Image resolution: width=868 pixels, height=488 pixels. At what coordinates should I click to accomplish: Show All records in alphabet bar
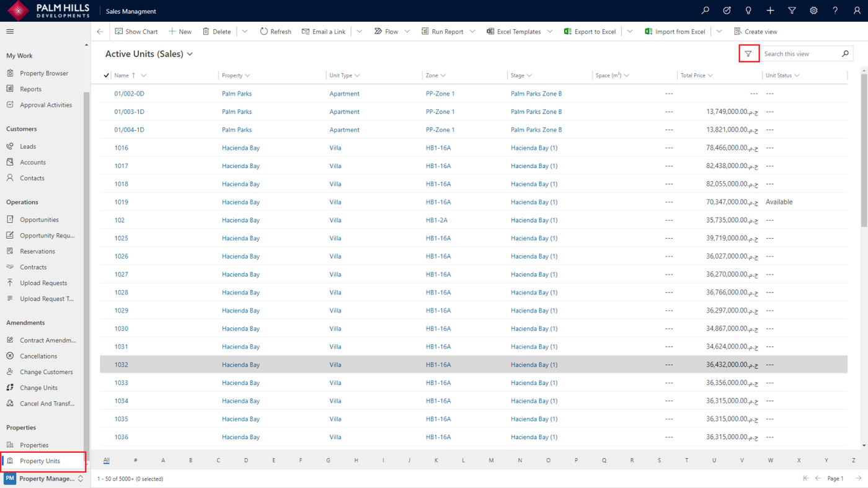(107, 461)
